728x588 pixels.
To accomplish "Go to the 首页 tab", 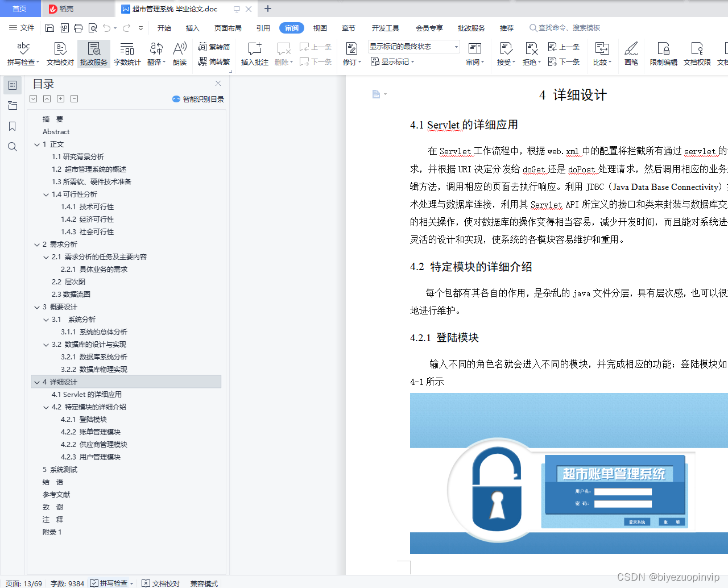I will tap(20, 9).
